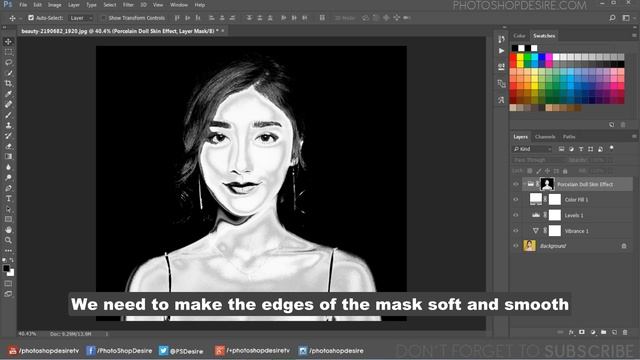Select the Gradient tool

pyautogui.click(x=8, y=157)
